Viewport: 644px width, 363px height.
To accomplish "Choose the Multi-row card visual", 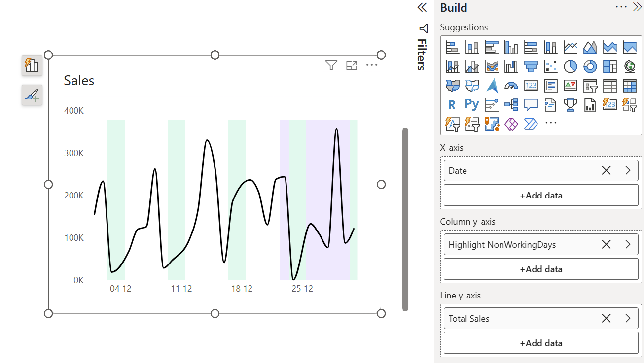I will click(551, 86).
